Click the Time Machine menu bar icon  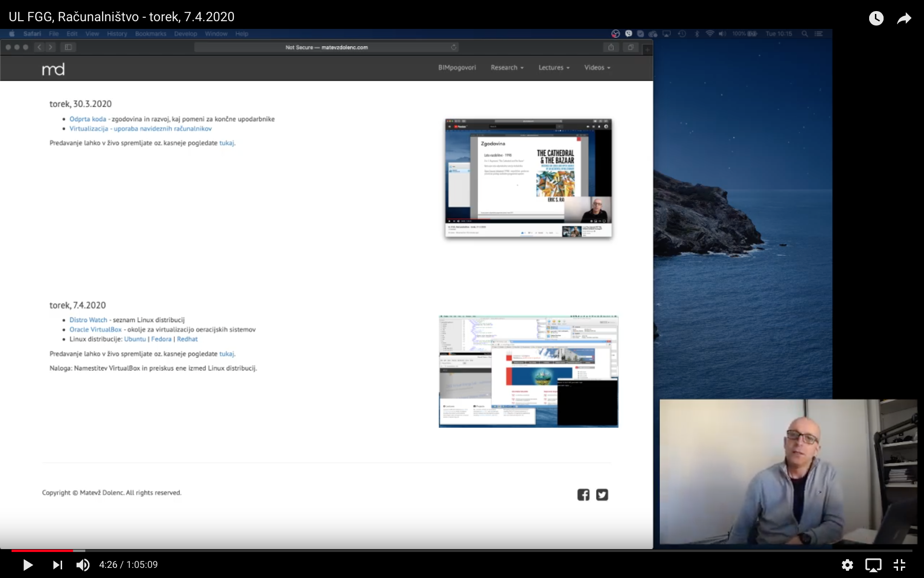click(682, 34)
